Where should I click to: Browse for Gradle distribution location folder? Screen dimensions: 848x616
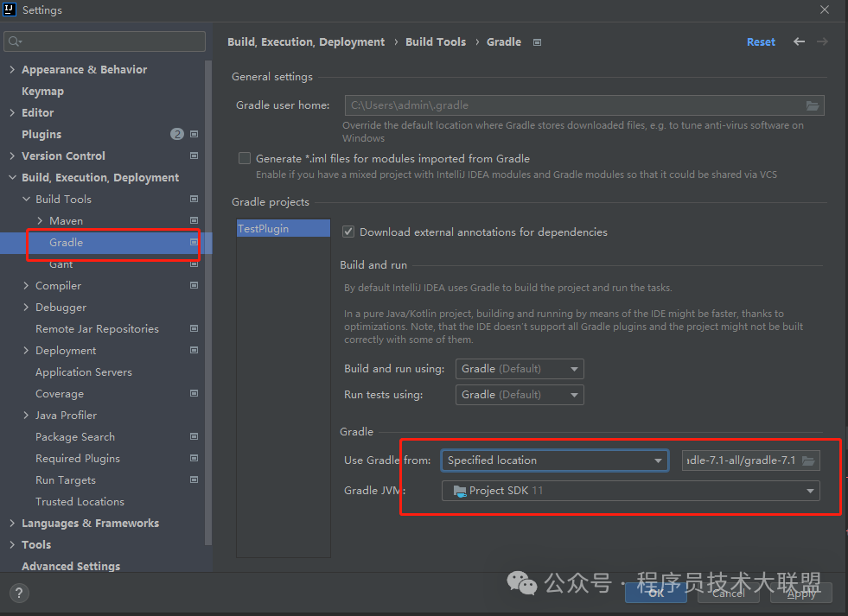[x=808, y=460]
